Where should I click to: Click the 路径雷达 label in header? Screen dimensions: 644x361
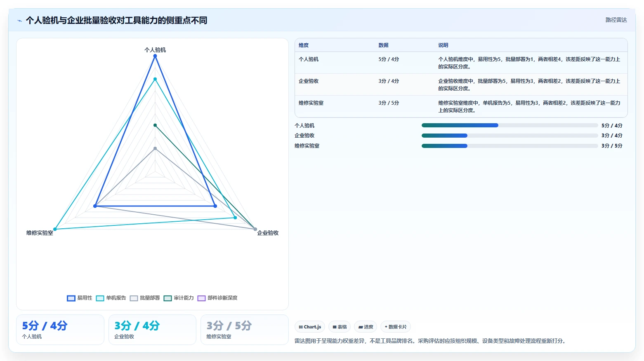click(x=616, y=20)
